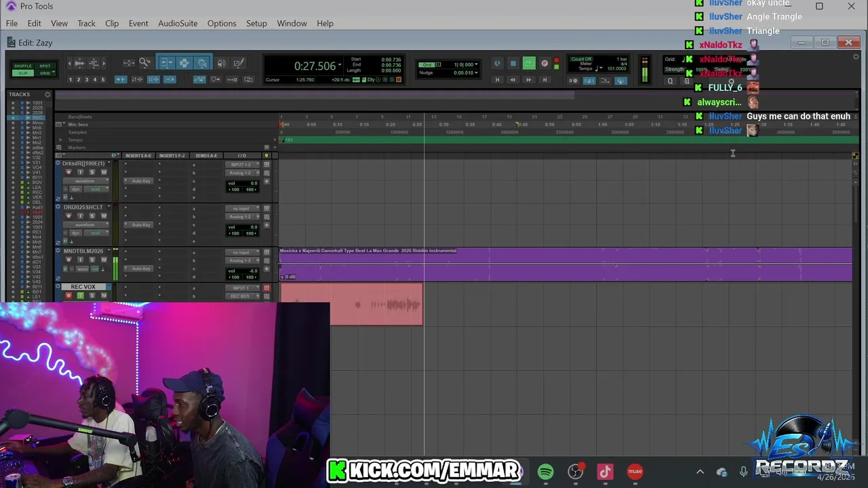Select the Scrubber speaker tool
Image resolution: width=868 pixels, height=488 pixels.
(221, 62)
